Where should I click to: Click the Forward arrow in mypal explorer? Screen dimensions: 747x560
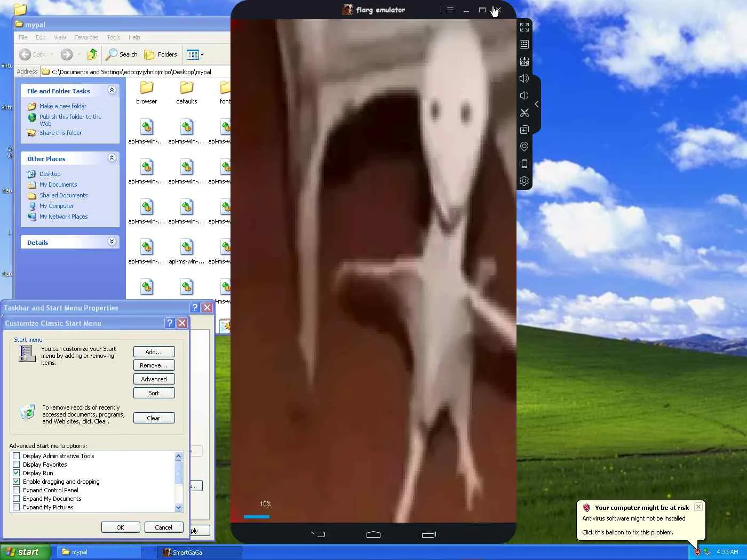pyautogui.click(x=67, y=54)
